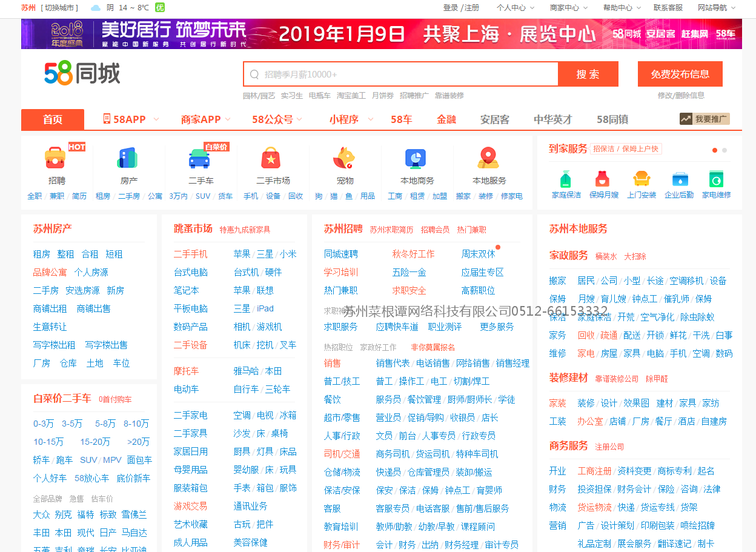The height and width of the screenshot is (552, 756).
Task: Open the 工商注册 service link
Action: click(595, 471)
